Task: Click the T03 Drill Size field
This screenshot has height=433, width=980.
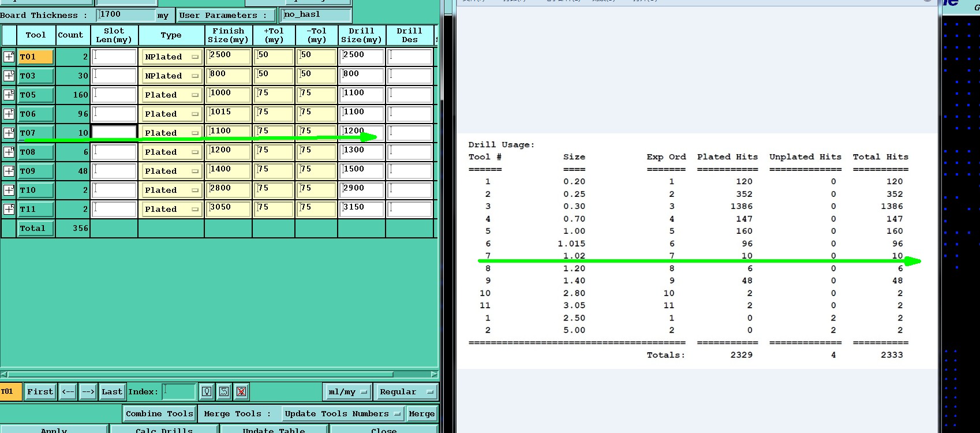Action: pyautogui.click(x=362, y=76)
